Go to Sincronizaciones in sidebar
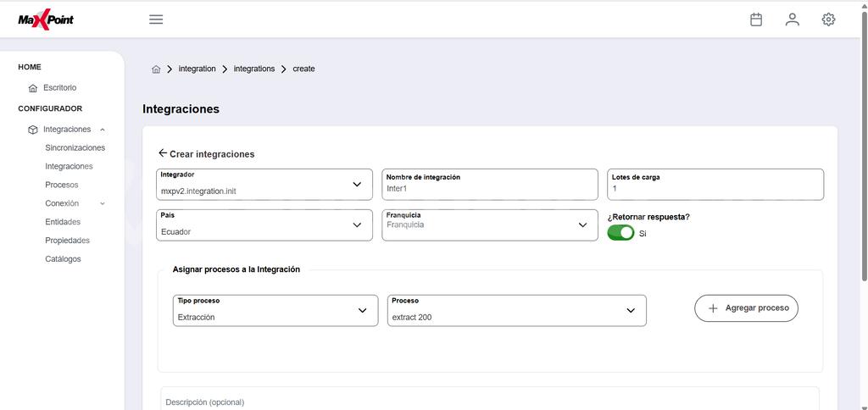Image resolution: width=868 pixels, height=410 pixels. [x=75, y=147]
